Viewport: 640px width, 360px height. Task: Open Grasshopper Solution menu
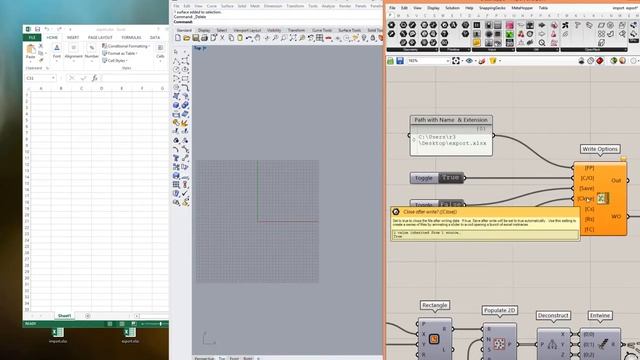click(452, 8)
